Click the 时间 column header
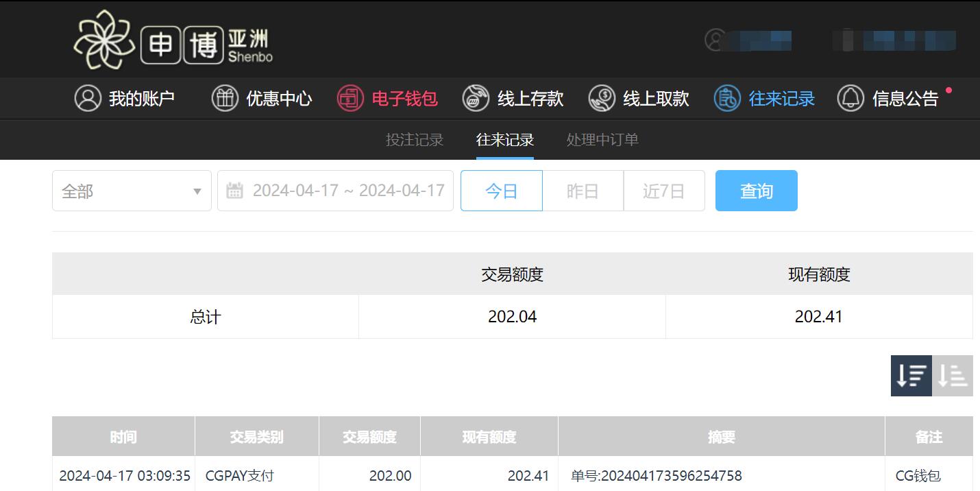 pyautogui.click(x=123, y=437)
